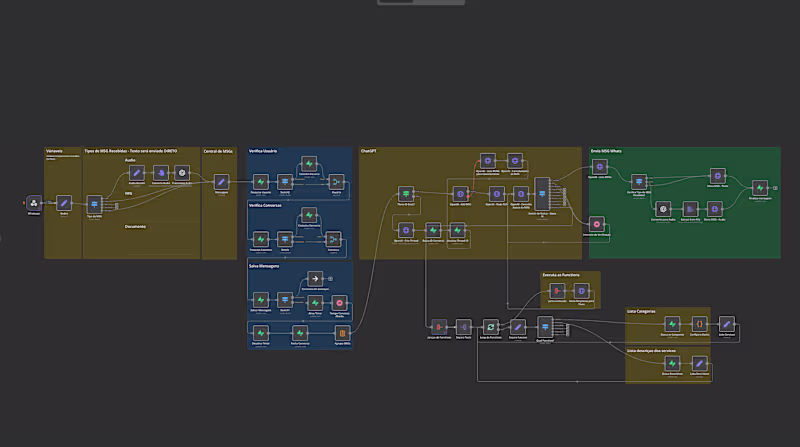Click the Converte para Audio OpenAI node
800x447 pixels.
663,209
